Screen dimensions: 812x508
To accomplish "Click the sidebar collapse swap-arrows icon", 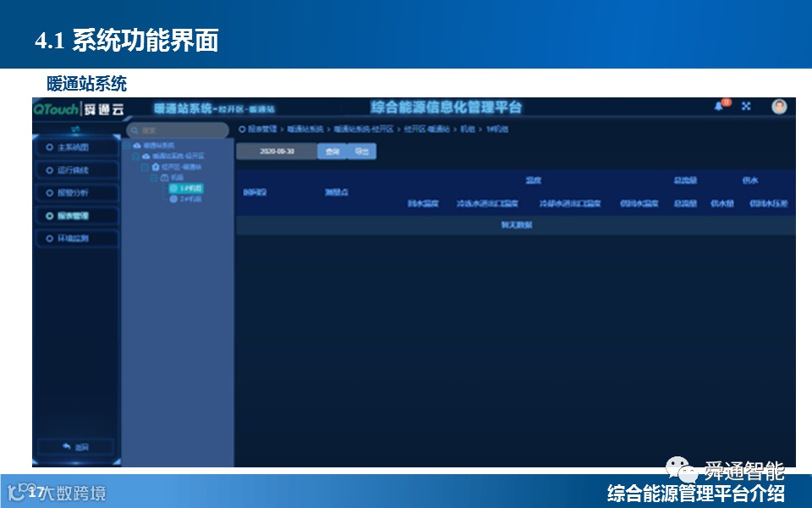I will [x=75, y=129].
